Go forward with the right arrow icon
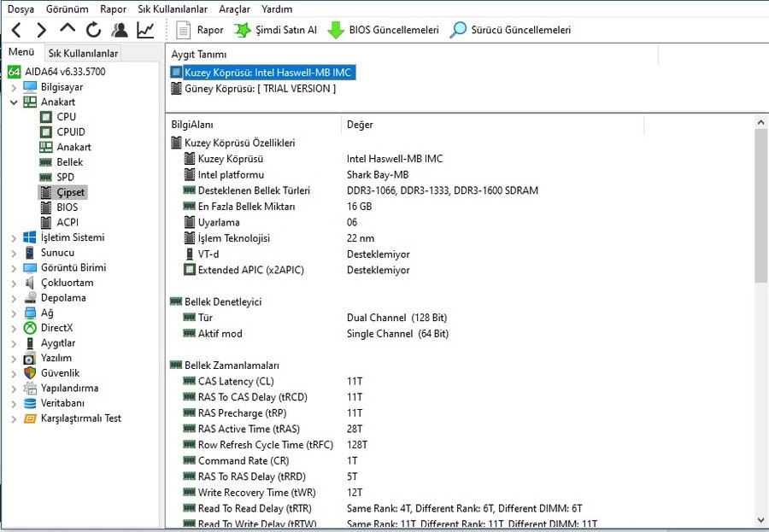Viewport: 769px width, 532px height. click(x=42, y=31)
